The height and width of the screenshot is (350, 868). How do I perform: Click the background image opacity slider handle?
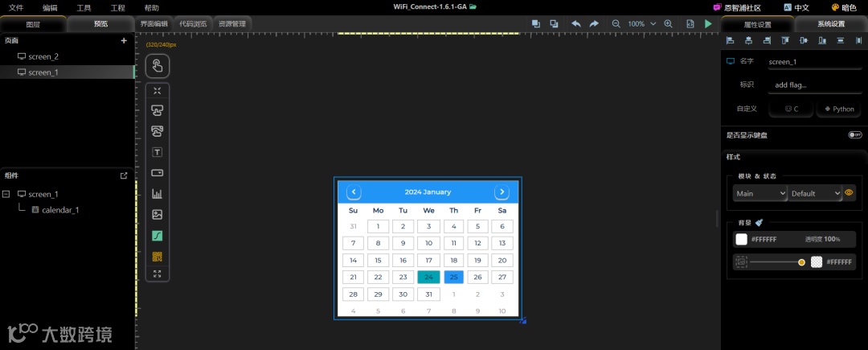801,262
